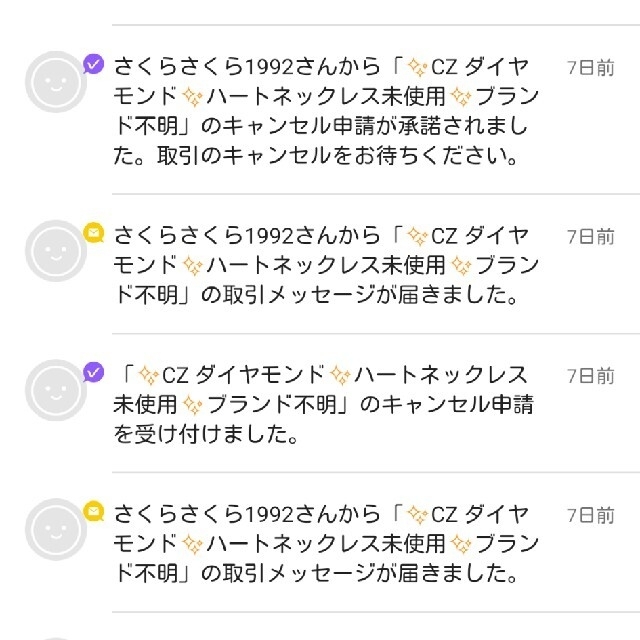Tap the smiley avatar of the last 取引メッセージ notification
This screenshot has width=640, height=640.
56,529
